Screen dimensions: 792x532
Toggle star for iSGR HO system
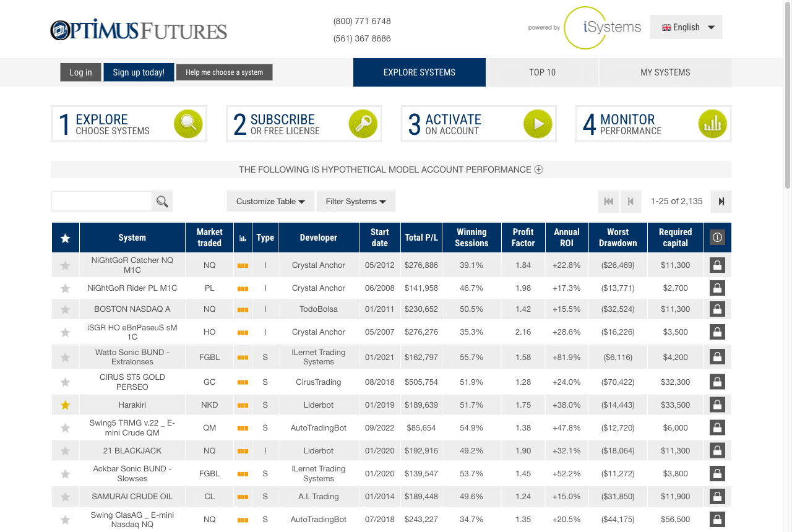click(65, 333)
